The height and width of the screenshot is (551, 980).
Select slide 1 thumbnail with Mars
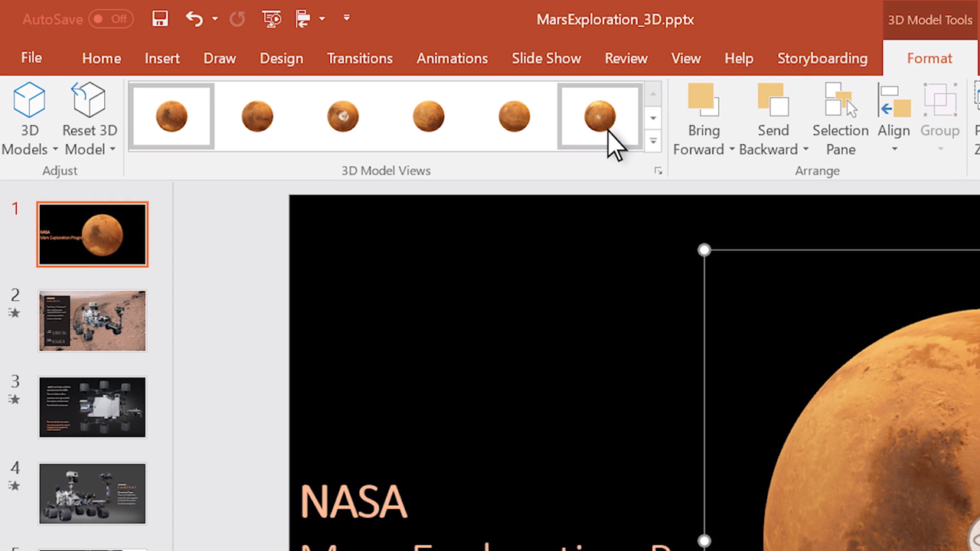pyautogui.click(x=92, y=234)
